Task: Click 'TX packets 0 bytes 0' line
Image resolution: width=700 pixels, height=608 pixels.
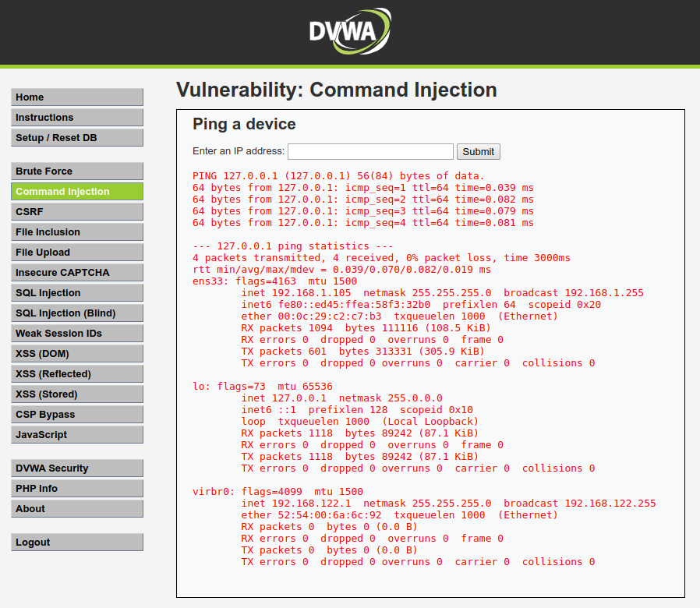Action: pos(330,550)
